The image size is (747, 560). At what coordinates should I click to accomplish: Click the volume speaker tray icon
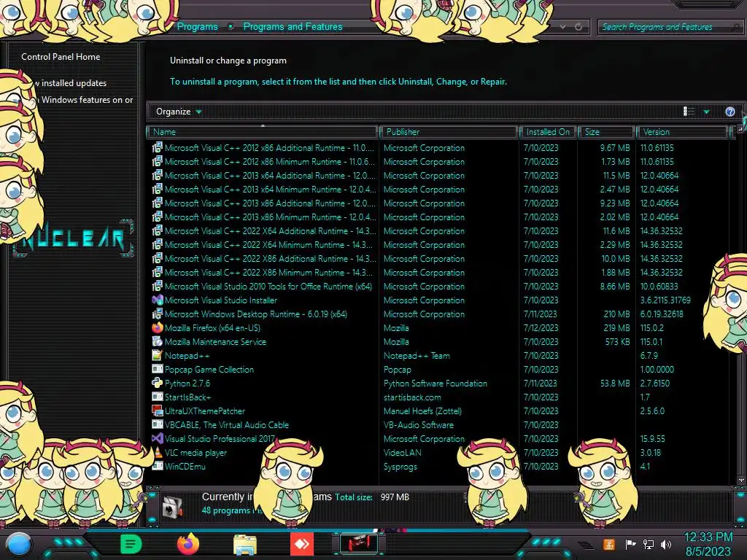[666, 544]
